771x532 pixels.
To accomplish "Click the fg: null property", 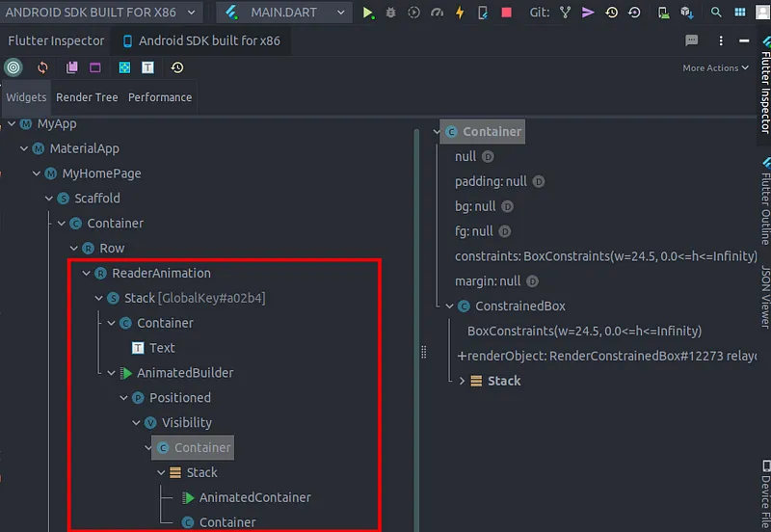I will click(x=483, y=231).
